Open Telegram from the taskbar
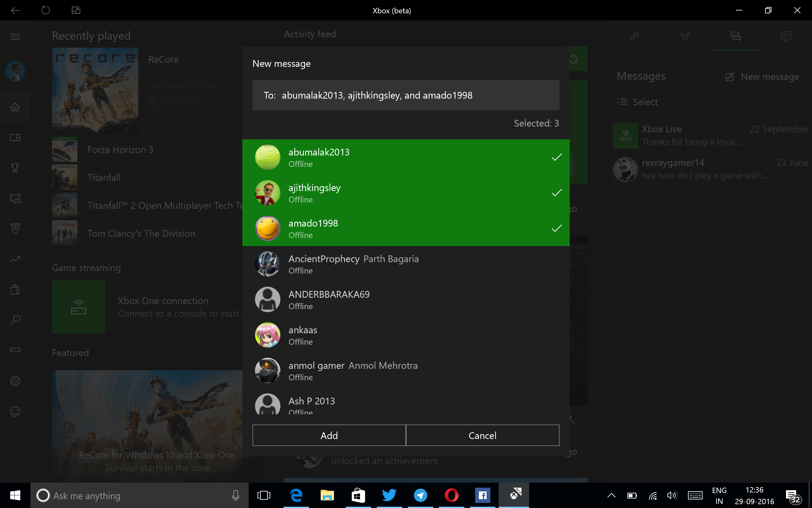The width and height of the screenshot is (812, 508). [420, 495]
